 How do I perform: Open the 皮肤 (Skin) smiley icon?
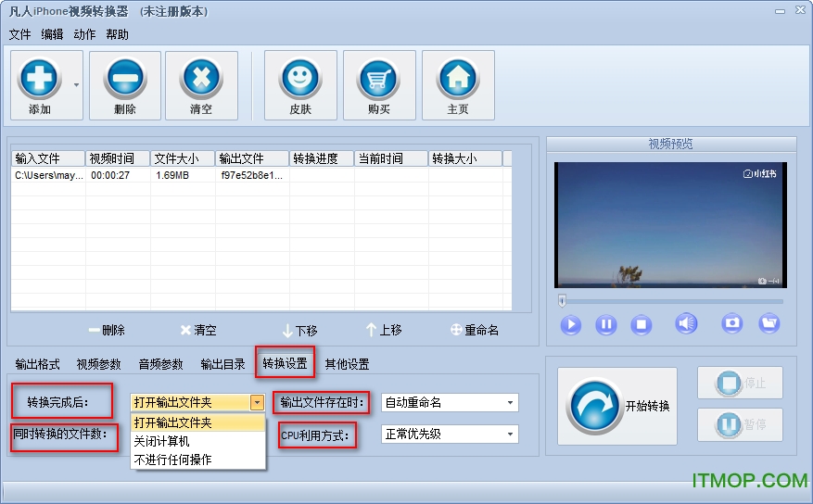(300, 85)
